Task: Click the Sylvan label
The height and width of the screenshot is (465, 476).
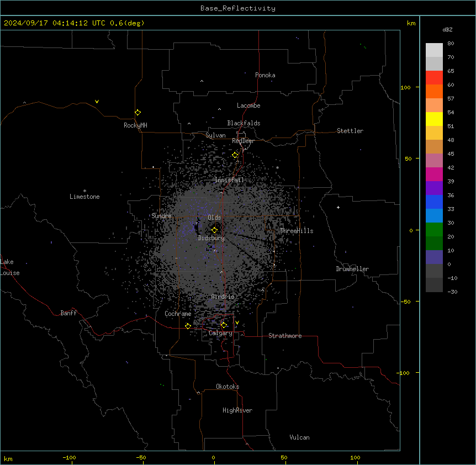Action: click(x=215, y=135)
